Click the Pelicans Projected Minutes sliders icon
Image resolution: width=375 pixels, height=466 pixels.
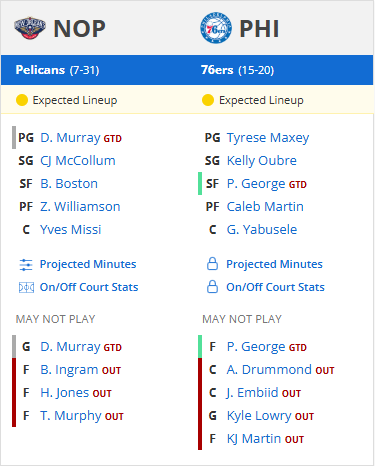tap(26, 265)
